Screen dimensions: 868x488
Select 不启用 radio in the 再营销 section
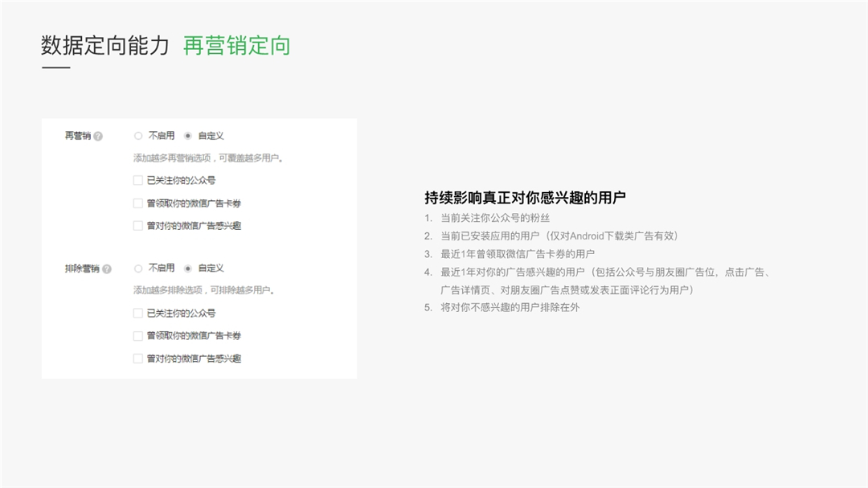[138, 136]
